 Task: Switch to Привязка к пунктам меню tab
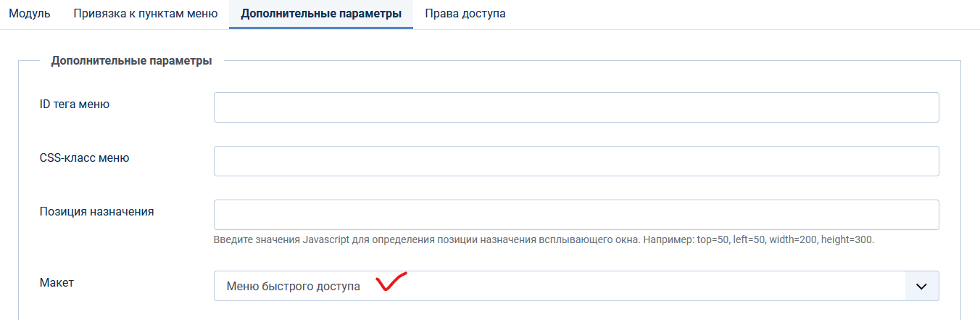pyautogui.click(x=145, y=14)
